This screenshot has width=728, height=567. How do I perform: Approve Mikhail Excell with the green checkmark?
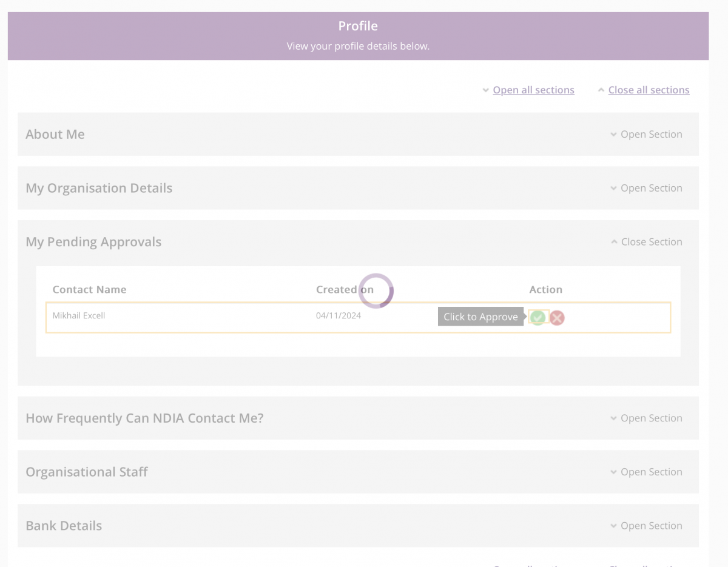point(538,317)
